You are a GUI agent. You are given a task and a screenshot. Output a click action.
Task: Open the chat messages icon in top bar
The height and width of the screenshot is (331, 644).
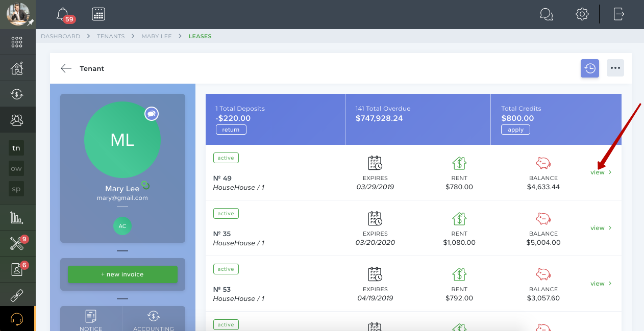[x=546, y=14]
